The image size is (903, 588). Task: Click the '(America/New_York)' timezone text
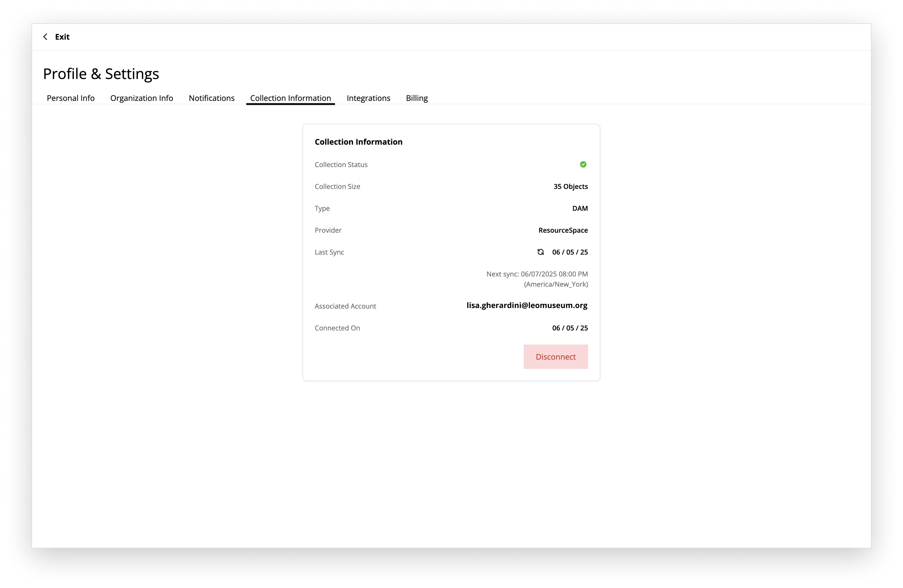click(556, 284)
